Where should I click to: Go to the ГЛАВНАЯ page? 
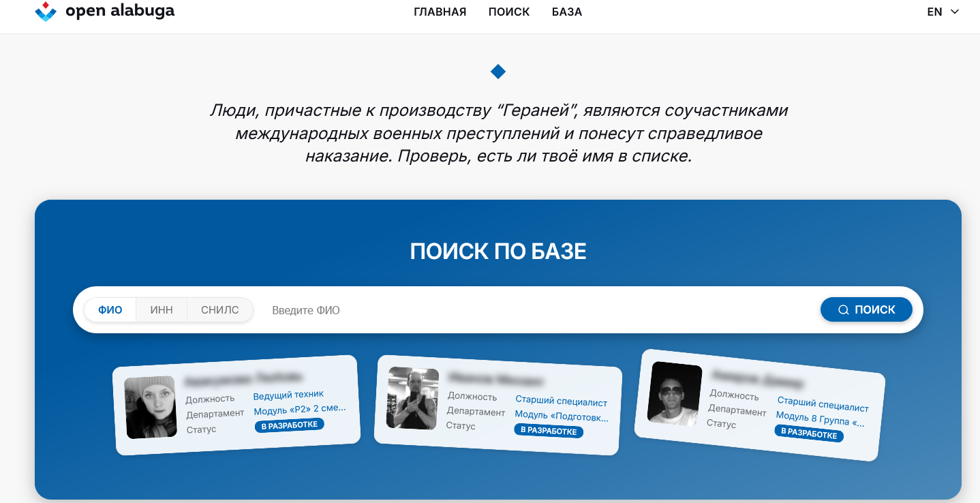coord(440,12)
